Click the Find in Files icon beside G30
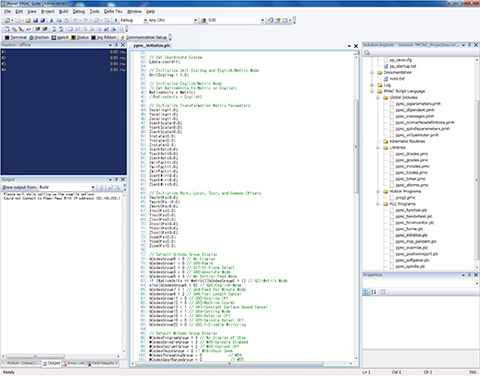Image resolution: width=480 pixels, height=376 pixels. [x=204, y=20]
